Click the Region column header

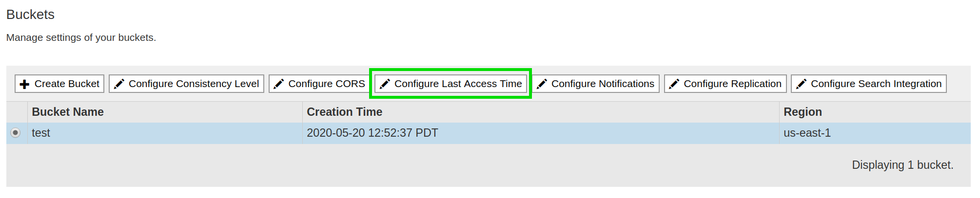(x=803, y=112)
